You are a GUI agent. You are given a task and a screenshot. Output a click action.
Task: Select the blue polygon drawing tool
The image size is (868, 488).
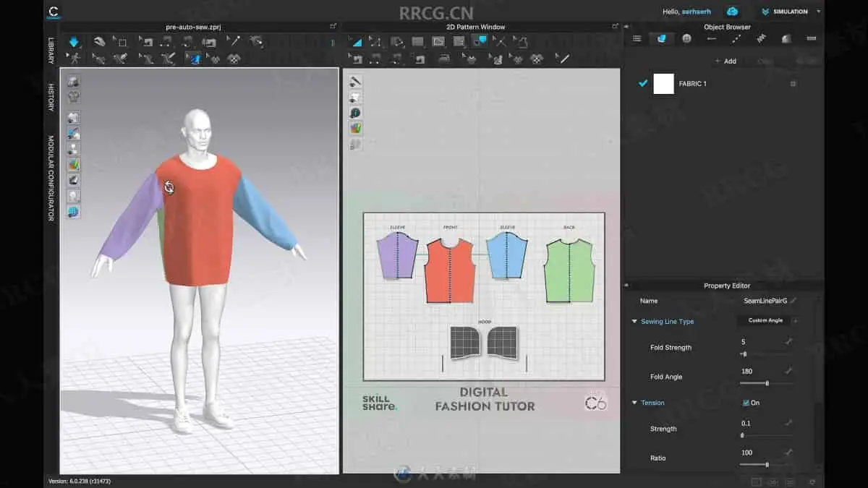click(x=357, y=42)
